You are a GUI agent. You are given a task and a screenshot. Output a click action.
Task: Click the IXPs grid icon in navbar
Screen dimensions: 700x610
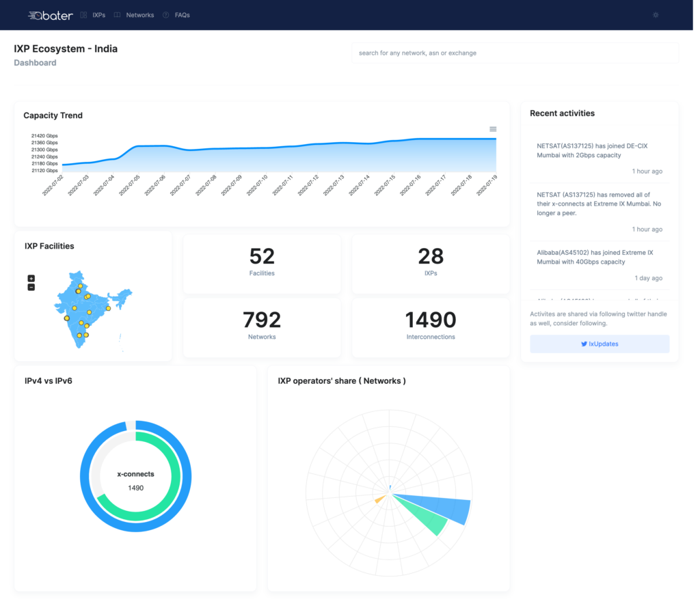point(83,15)
